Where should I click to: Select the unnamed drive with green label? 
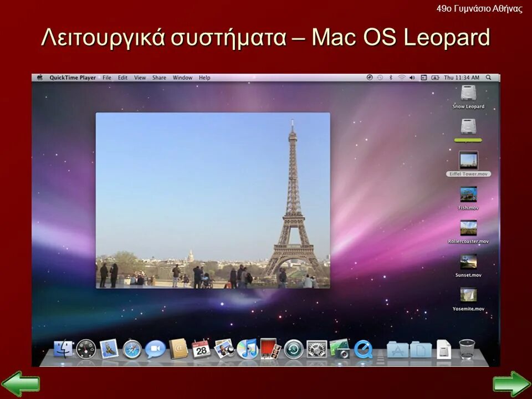pos(468,130)
